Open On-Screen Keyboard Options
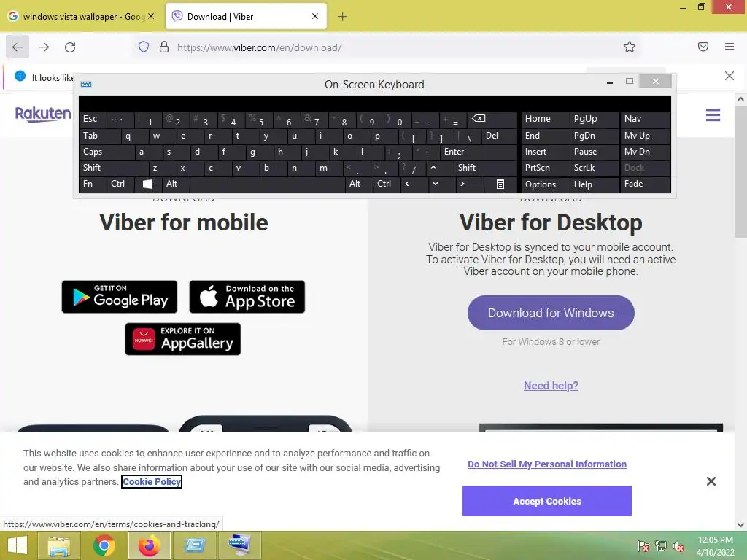747x560 pixels. click(x=546, y=184)
